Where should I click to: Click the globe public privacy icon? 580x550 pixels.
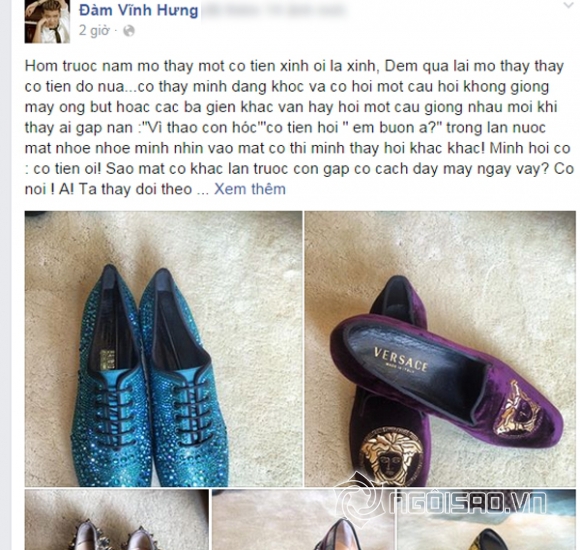128,31
